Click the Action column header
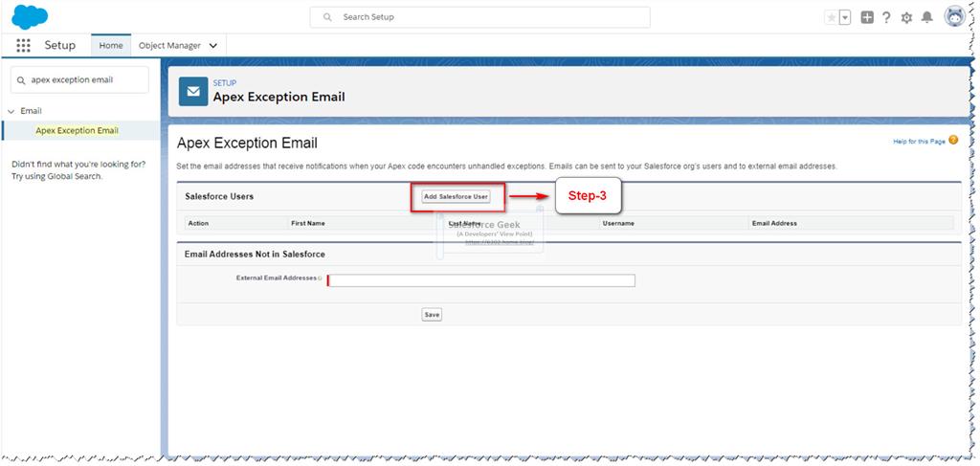980x466 pixels. pyautogui.click(x=198, y=223)
